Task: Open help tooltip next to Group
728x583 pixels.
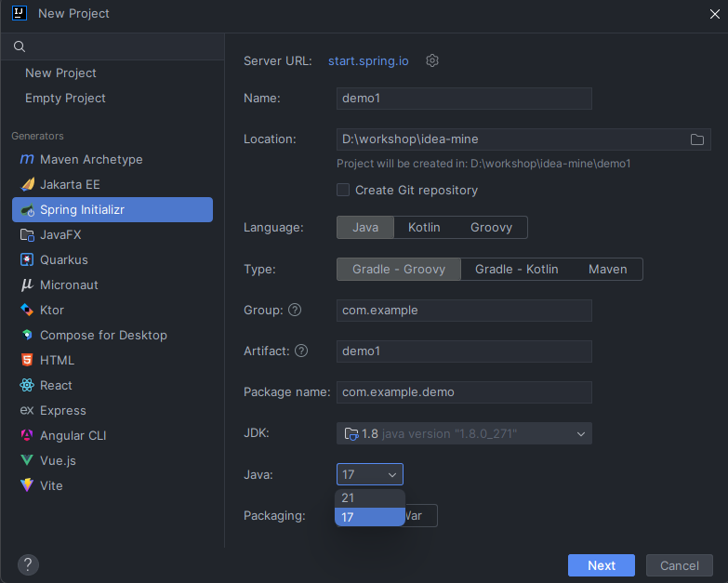Action: point(295,310)
